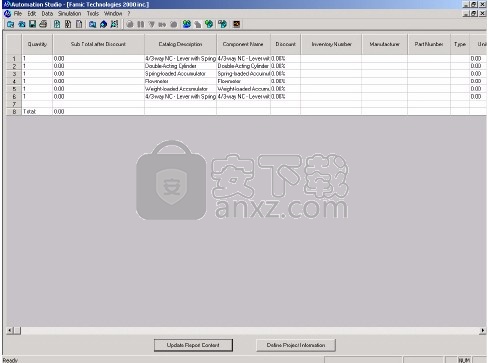
Task: Click the Automation Studio logo in menu bar
Action: coord(7,14)
